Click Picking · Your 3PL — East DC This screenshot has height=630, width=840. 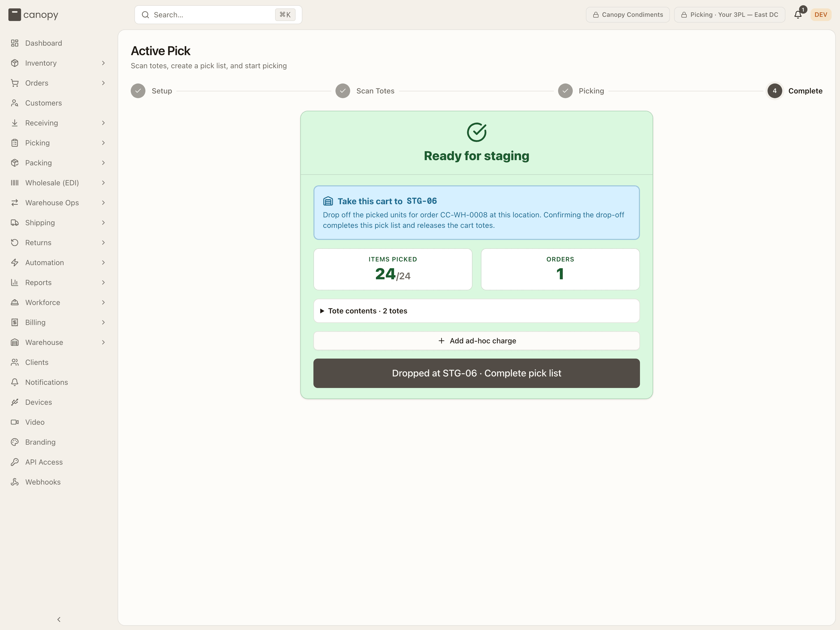[729, 15]
